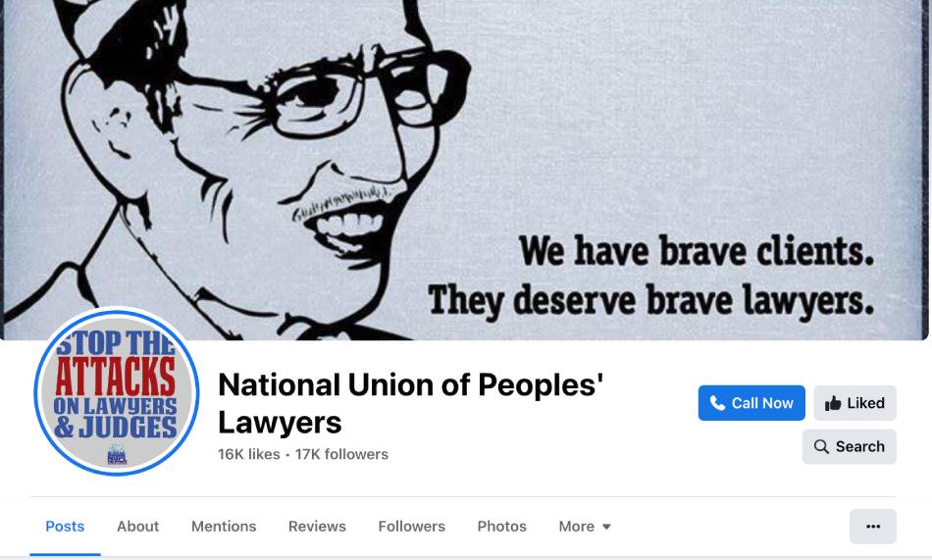The height and width of the screenshot is (560, 932).
Task: Click the National Union of Peoples' Lawyers title
Action: coord(411,403)
